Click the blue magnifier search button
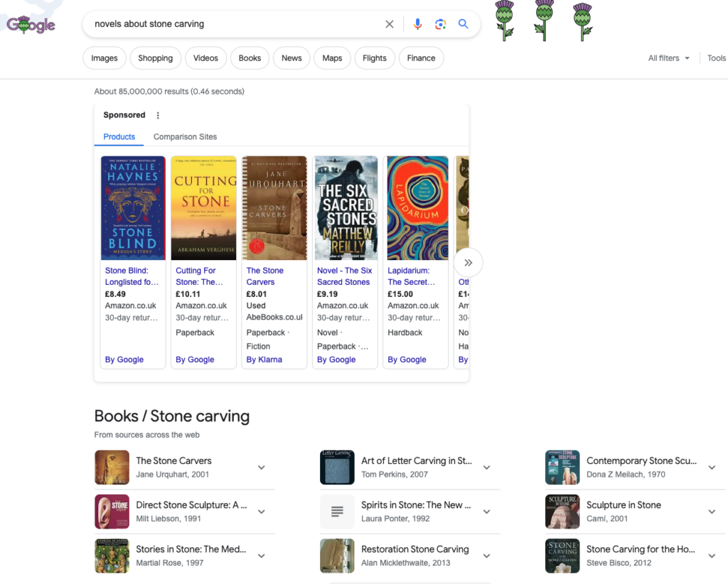 (x=464, y=24)
